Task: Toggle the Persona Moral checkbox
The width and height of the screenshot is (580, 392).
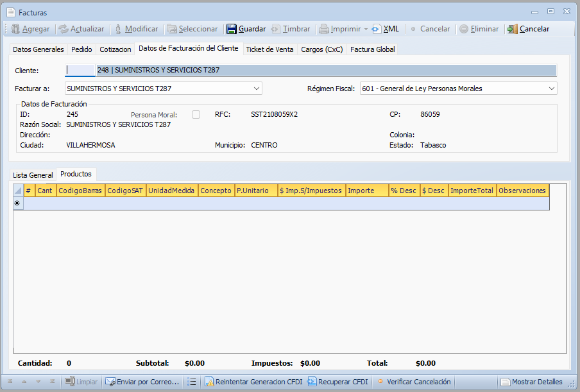Action: point(196,114)
